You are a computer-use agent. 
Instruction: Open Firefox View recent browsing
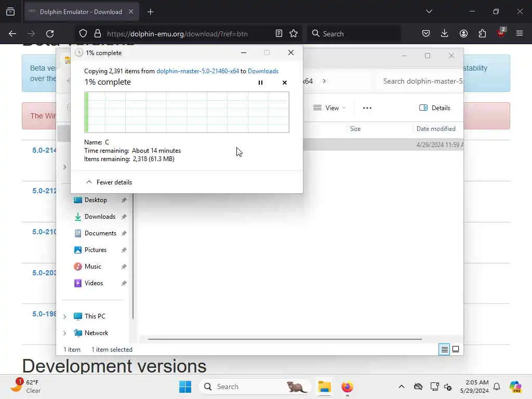10,12
